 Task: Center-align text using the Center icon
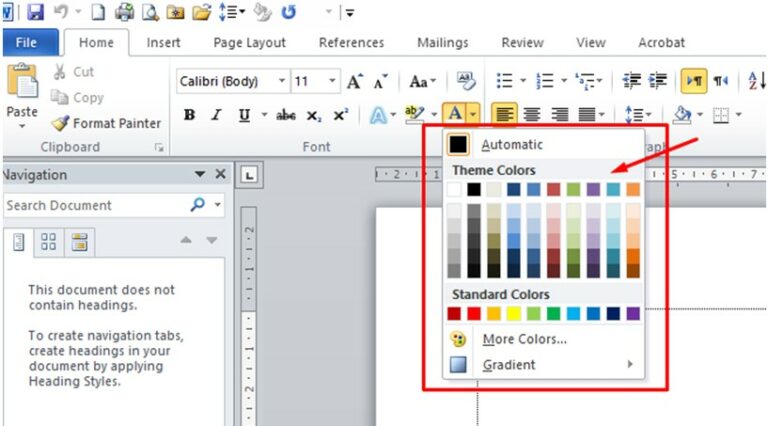532,116
